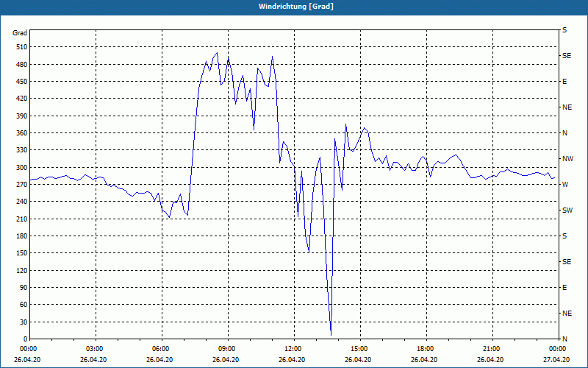
Task: Click the 00:00 label above 27.04.20
Action: click(557, 349)
